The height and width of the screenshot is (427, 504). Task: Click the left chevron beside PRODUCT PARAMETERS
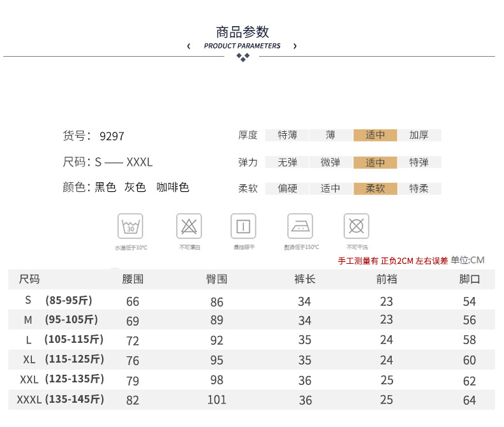click(x=189, y=46)
